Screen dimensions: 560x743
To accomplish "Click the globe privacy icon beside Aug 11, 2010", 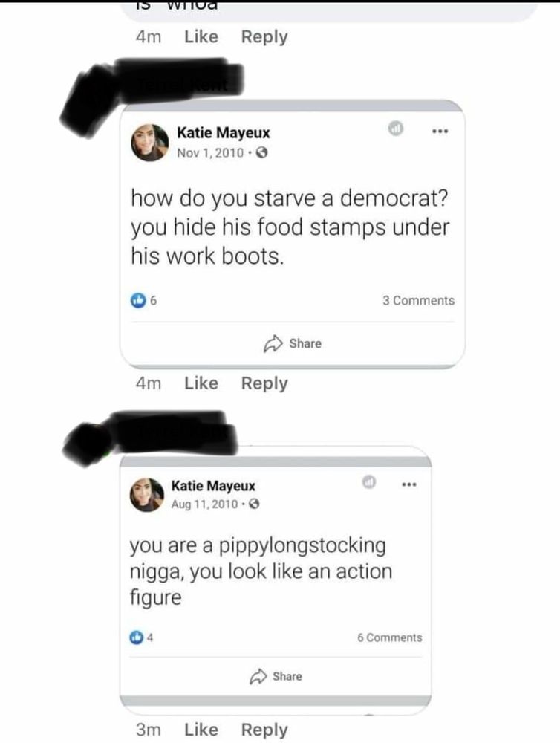I will click(x=253, y=504).
